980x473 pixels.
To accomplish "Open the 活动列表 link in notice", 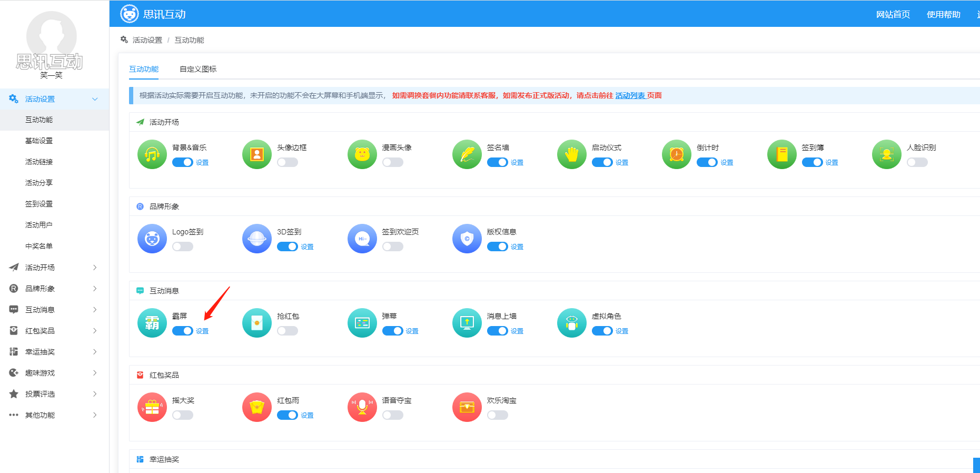I will point(630,95).
